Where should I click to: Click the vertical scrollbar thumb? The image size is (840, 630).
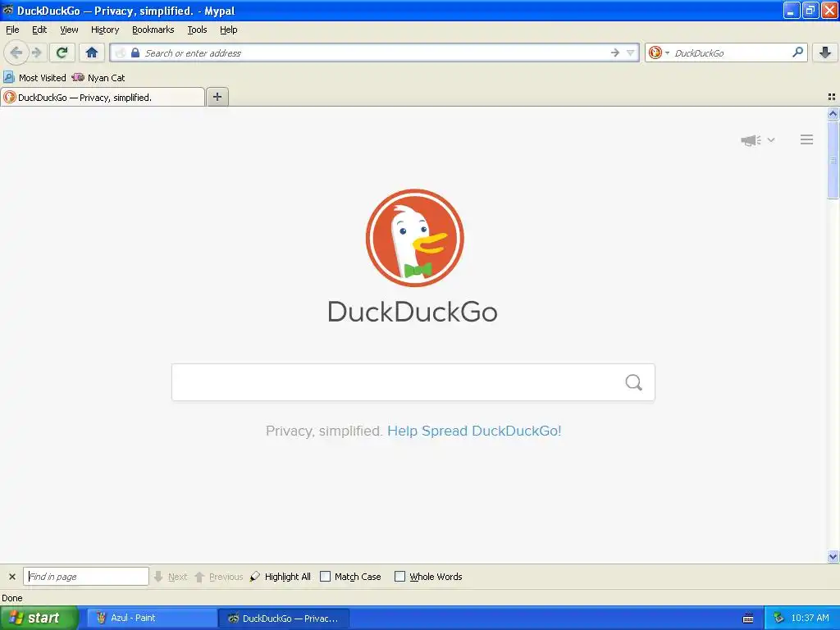coord(833,160)
